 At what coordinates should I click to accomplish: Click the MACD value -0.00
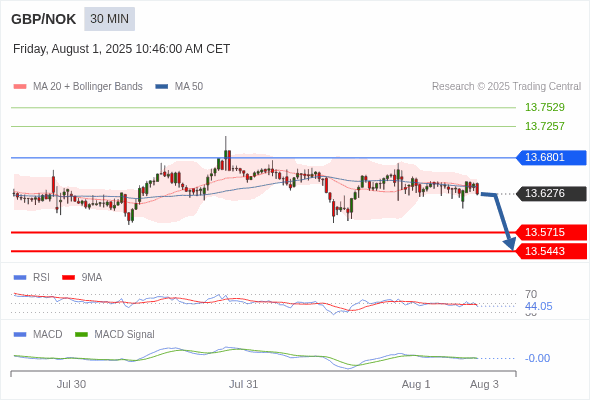(x=537, y=358)
